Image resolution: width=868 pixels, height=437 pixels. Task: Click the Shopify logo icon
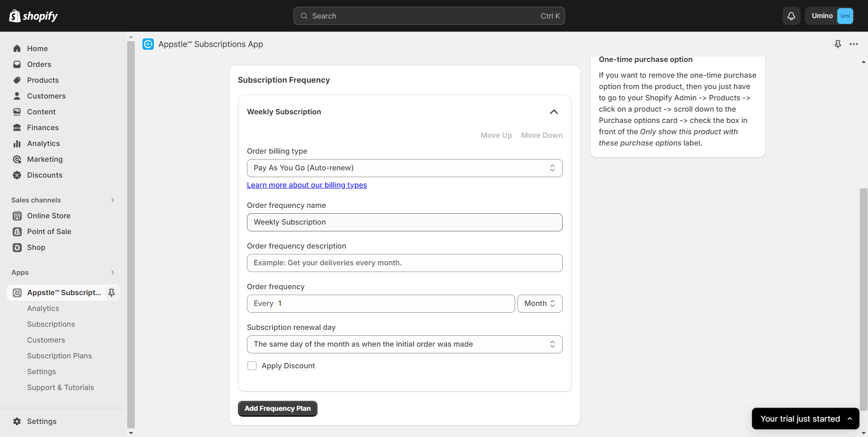tap(15, 16)
